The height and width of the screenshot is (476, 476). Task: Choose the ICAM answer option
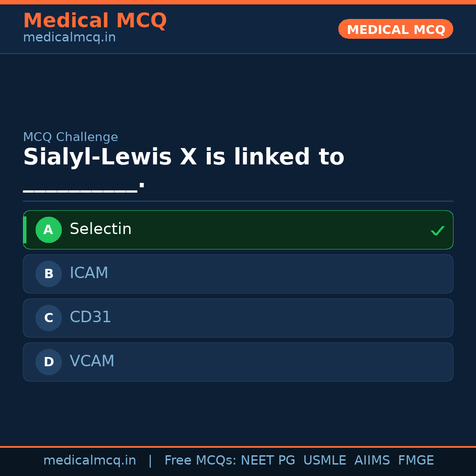point(238,274)
